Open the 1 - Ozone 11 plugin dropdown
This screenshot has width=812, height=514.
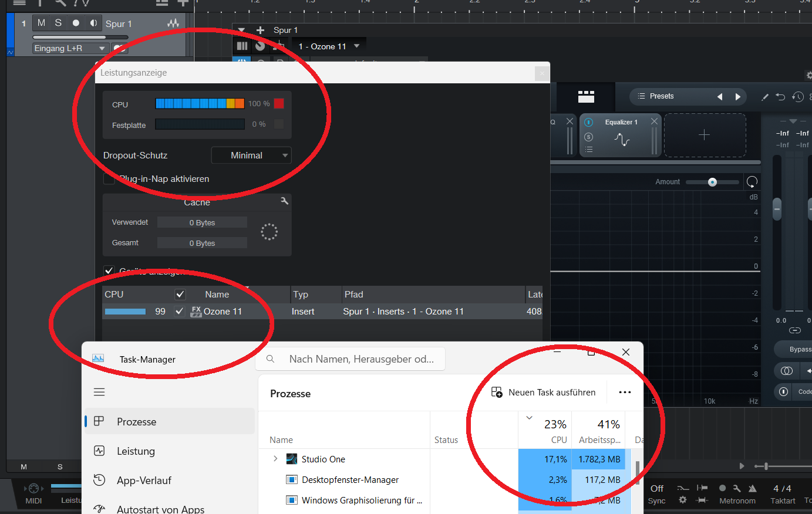click(329, 46)
